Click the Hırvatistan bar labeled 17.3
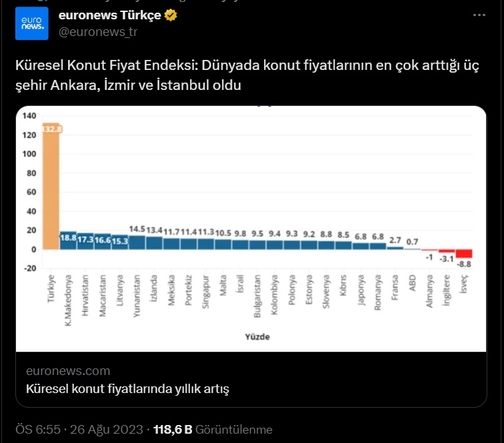This screenshot has width=504, height=443. coord(85,241)
